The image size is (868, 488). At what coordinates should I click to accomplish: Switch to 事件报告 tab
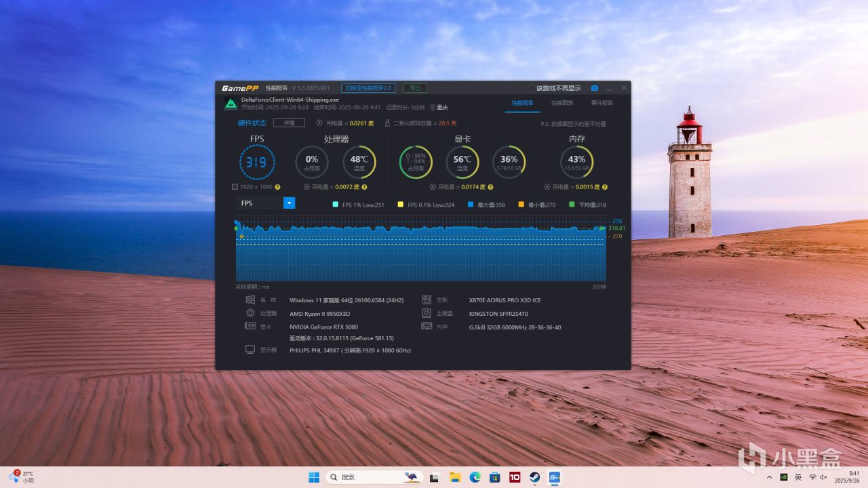(x=601, y=103)
